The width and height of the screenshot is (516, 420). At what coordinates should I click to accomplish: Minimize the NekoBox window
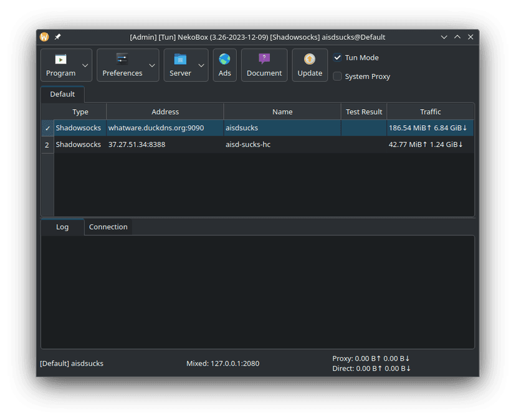(444, 37)
